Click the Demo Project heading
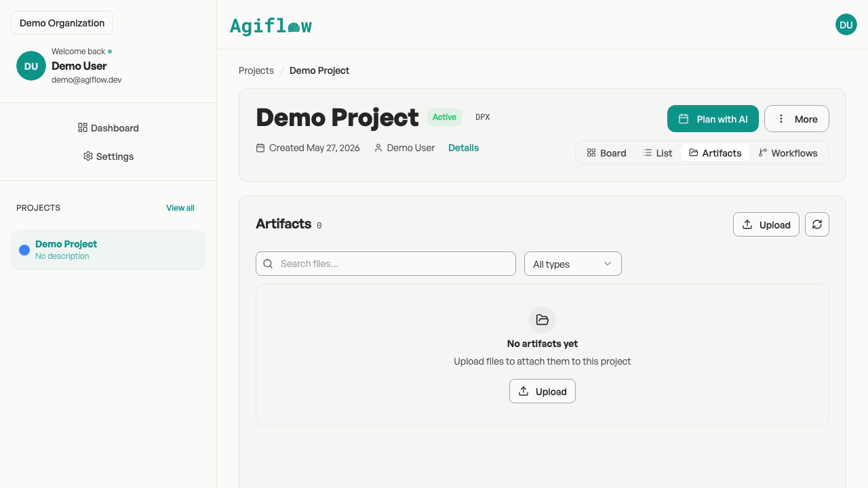This screenshot has width=868, height=488. click(x=337, y=117)
